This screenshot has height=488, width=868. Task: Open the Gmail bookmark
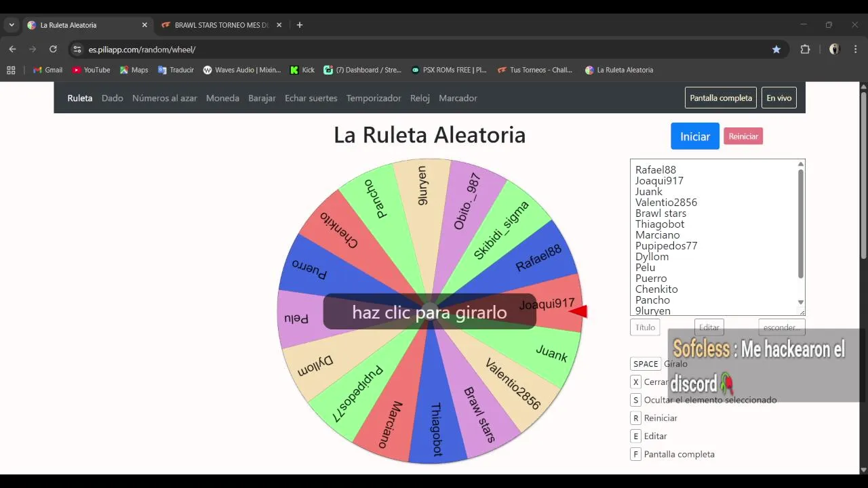pyautogui.click(x=47, y=70)
